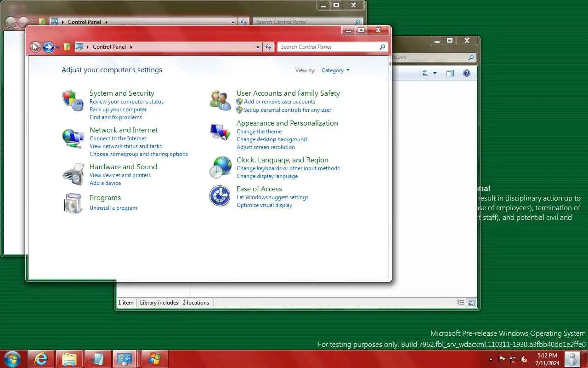This screenshot has height=368, width=588.
Task: Open the Action Center flag tray icon
Action: [502, 359]
